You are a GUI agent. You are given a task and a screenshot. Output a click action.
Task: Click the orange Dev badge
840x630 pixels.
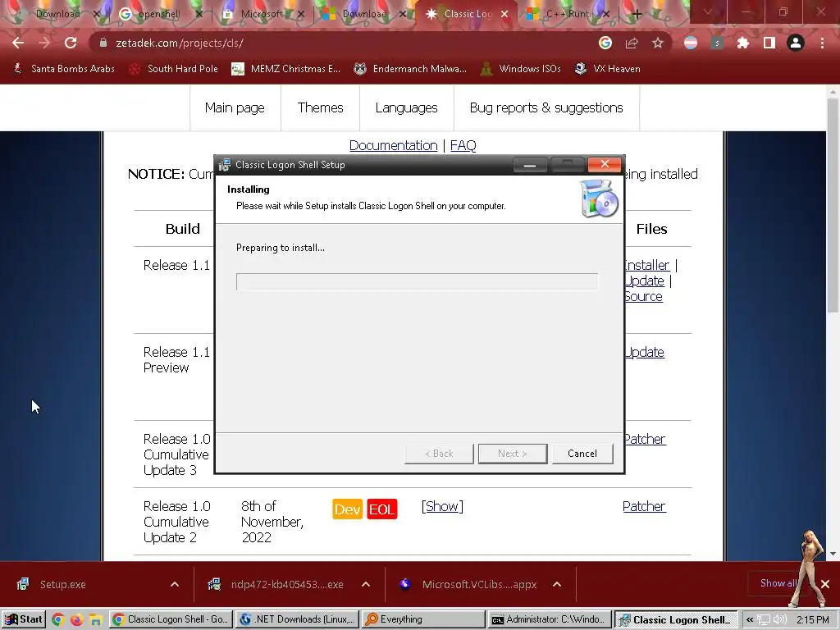(347, 509)
